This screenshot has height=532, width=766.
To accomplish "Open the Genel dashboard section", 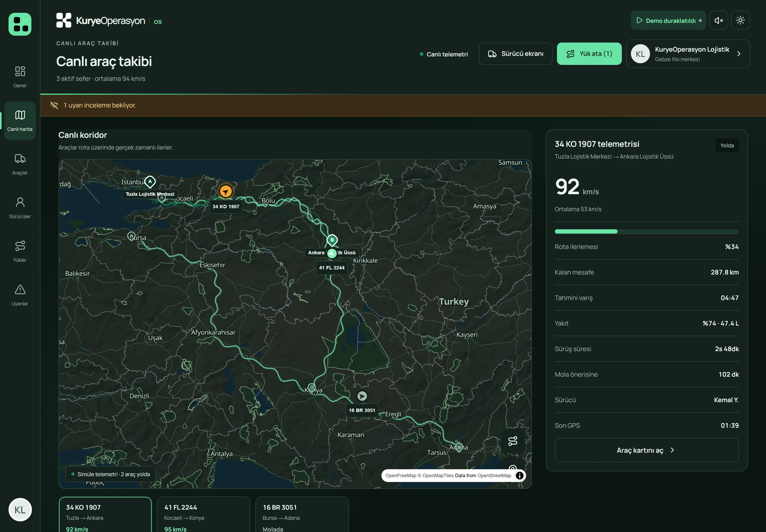I will coord(20,77).
